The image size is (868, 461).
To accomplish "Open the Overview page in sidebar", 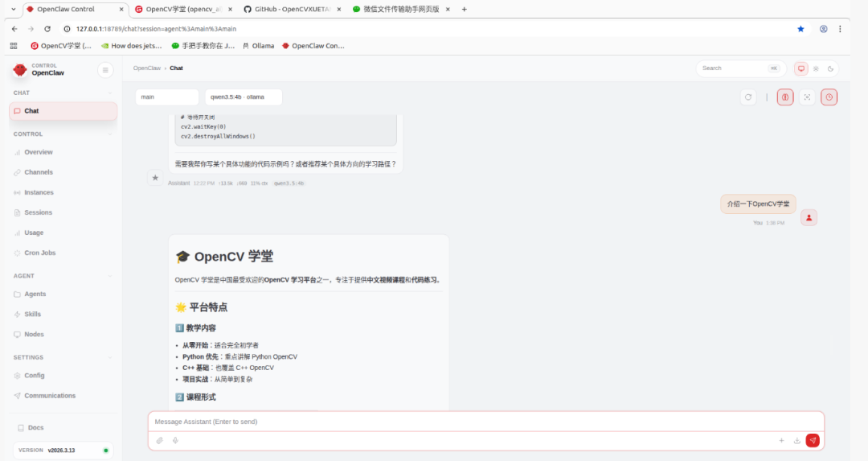I will point(39,152).
